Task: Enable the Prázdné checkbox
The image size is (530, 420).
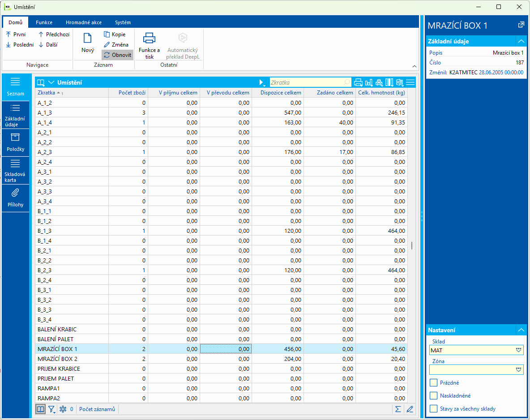Action: point(433,383)
